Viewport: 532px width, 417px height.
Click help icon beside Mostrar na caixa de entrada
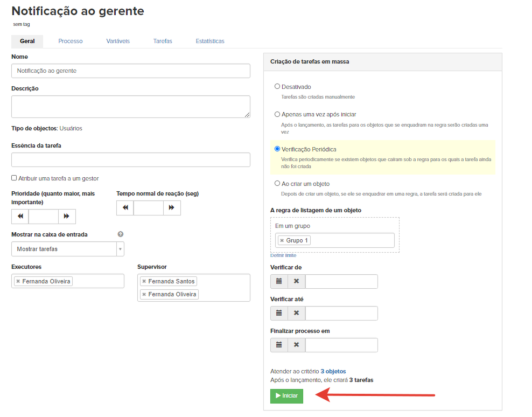(121, 234)
